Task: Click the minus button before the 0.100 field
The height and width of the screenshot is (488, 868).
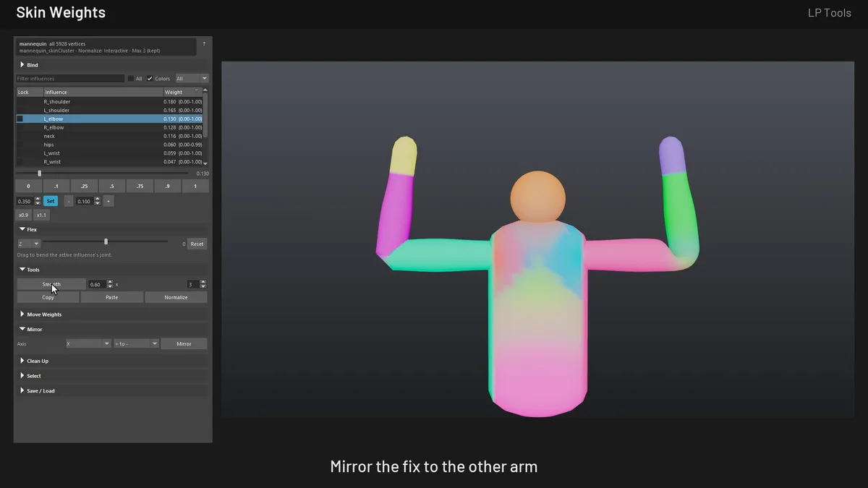Action: [69, 201]
